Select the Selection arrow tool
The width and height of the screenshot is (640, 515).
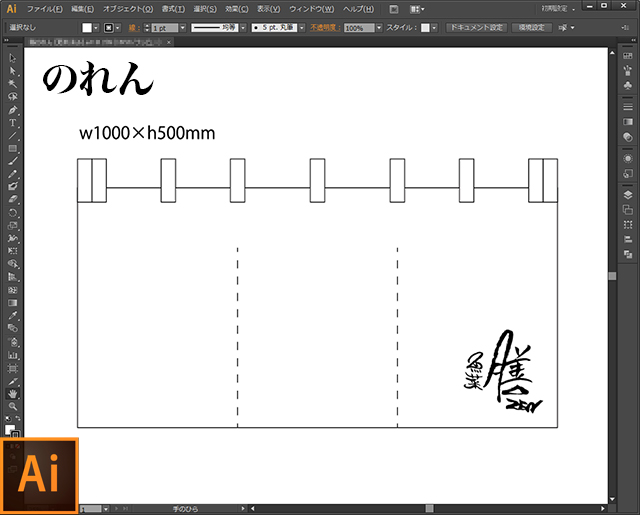13,58
